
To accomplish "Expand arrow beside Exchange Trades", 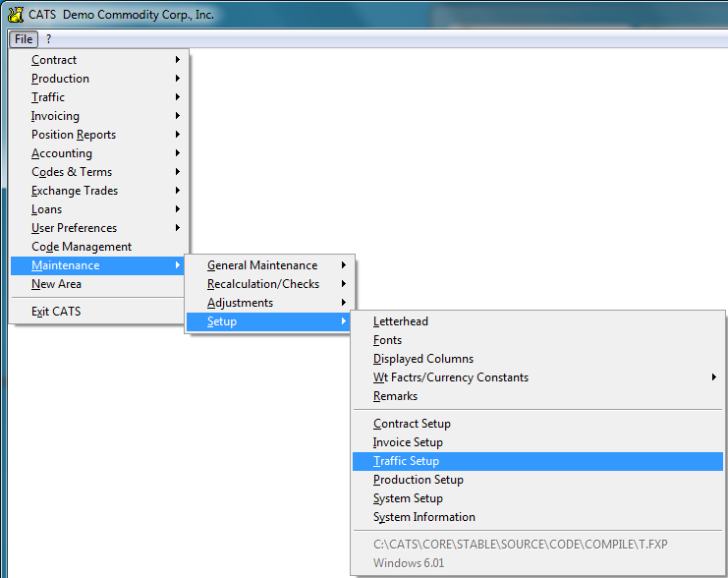I will pyautogui.click(x=178, y=190).
